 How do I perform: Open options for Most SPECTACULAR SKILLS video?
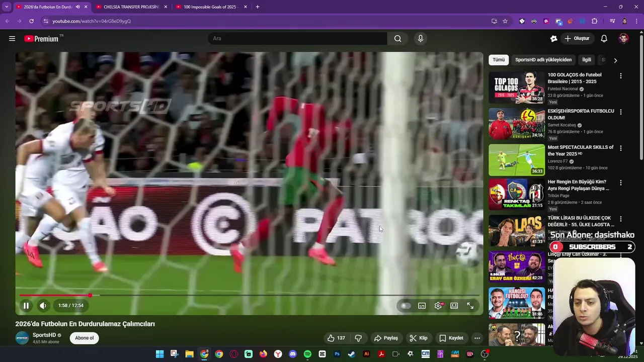tap(620, 148)
